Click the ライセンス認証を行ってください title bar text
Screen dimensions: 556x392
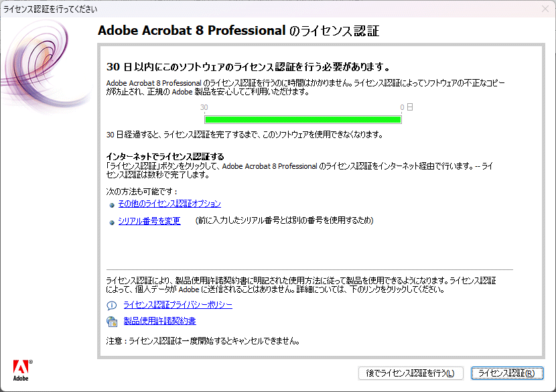pyautogui.click(x=50, y=9)
